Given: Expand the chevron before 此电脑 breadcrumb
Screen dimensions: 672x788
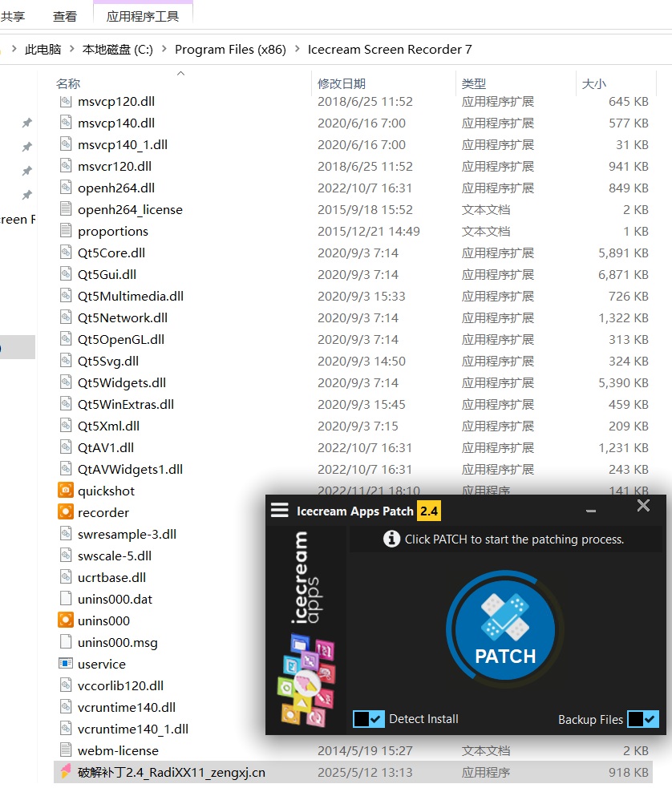Looking at the screenshot, I should click(x=14, y=49).
